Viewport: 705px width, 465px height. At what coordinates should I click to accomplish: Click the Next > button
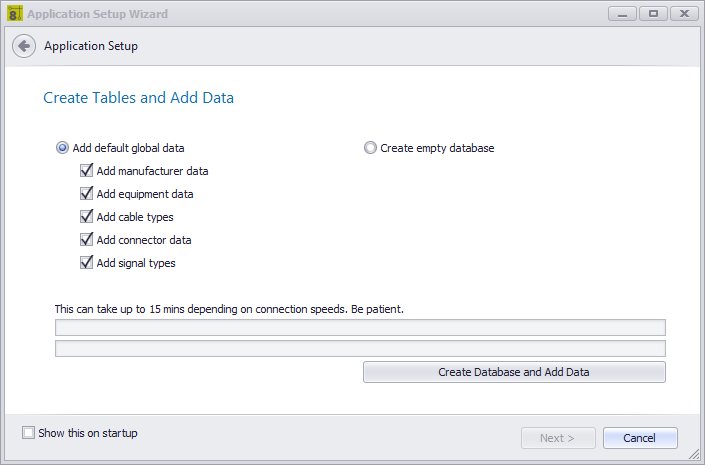pyautogui.click(x=558, y=438)
